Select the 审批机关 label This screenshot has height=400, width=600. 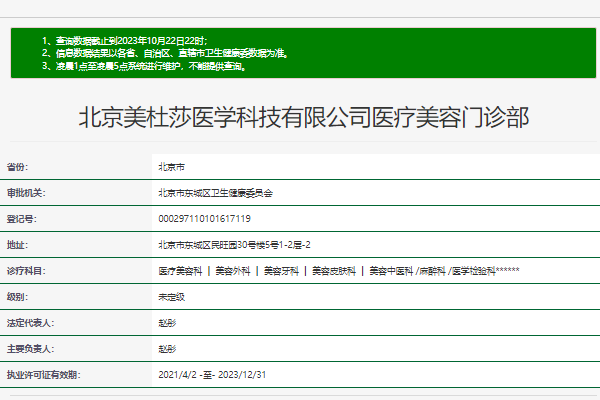tap(26, 193)
